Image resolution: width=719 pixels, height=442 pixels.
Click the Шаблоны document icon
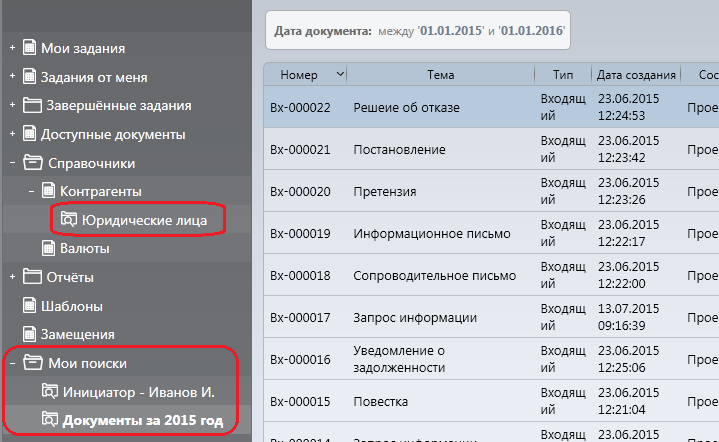[30, 306]
